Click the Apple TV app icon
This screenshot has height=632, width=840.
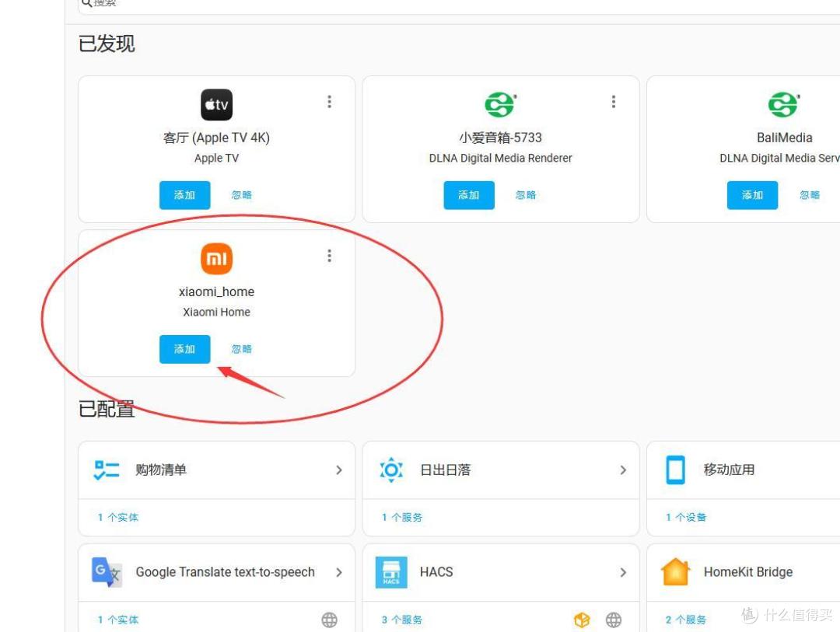point(216,104)
